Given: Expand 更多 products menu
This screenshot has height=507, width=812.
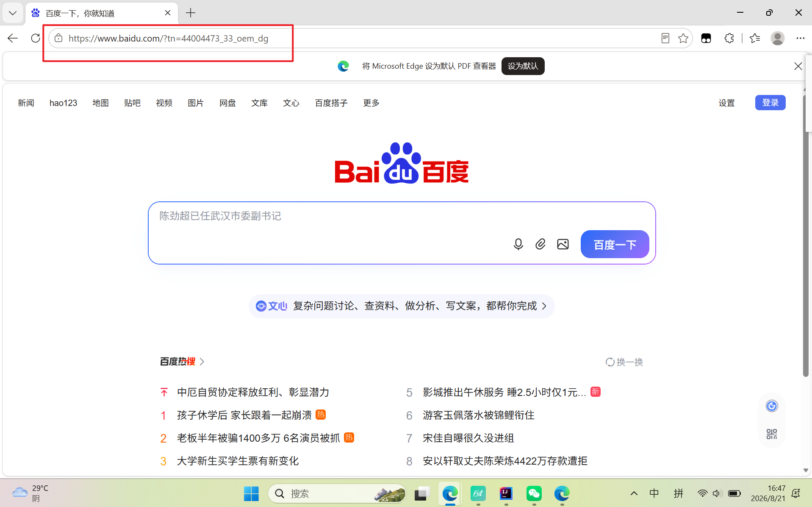Looking at the screenshot, I should point(371,103).
